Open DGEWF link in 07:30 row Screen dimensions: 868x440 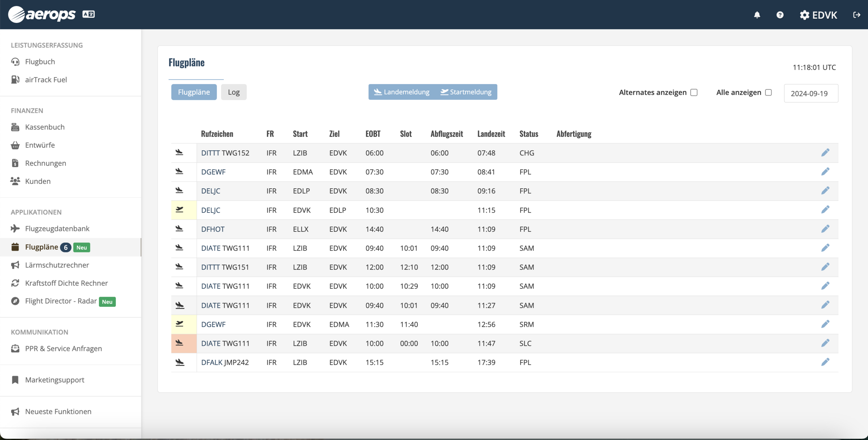click(x=213, y=172)
